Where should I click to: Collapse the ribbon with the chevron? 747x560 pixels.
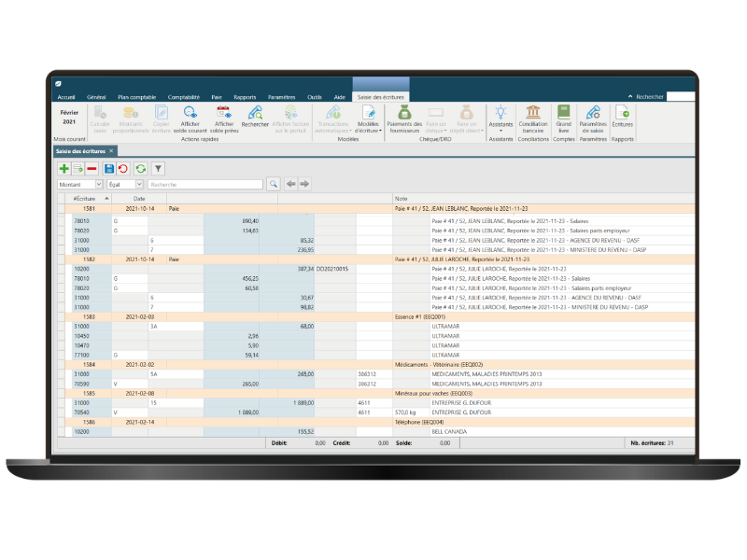tap(630, 97)
